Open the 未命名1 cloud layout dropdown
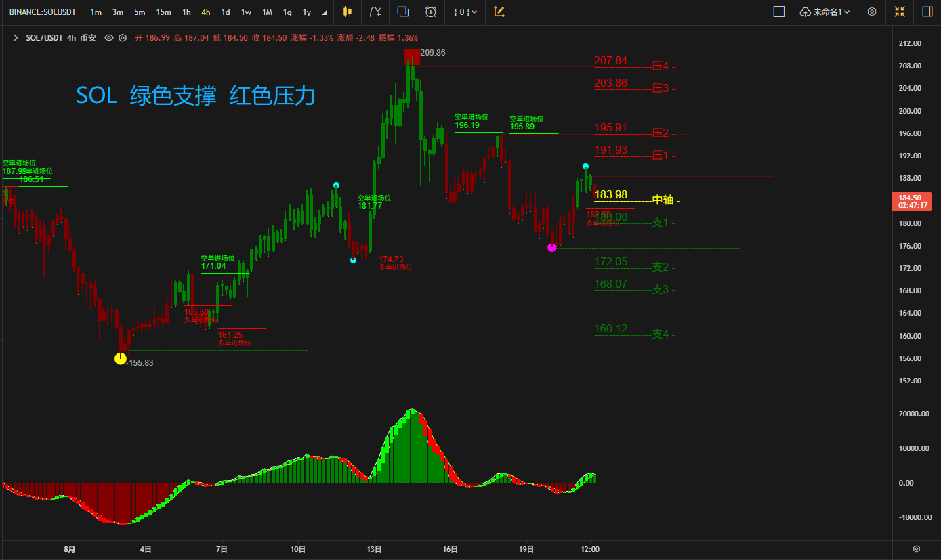The width and height of the screenshot is (941, 560). tap(824, 12)
